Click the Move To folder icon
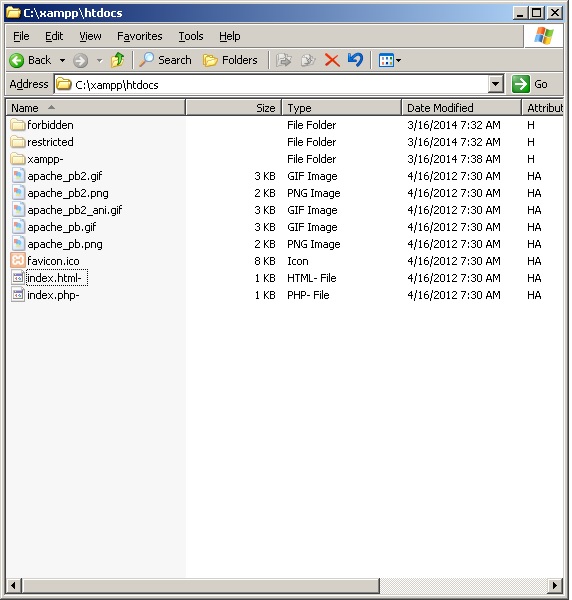The width and height of the screenshot is (572, 600). pyautogui.click(x=284, y=60)
